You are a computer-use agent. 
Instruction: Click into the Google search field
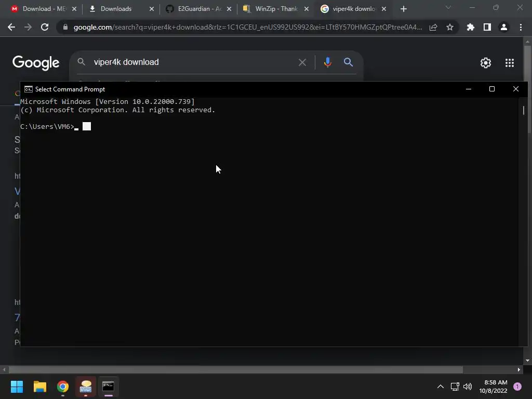click(193, 62)
